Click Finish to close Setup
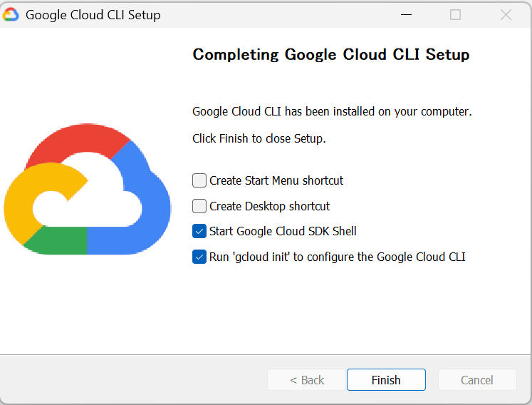 coord(386,380)
